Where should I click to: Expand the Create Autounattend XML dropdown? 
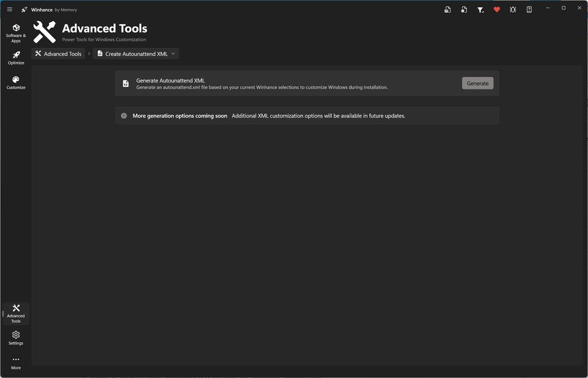pyautogui.click(x=173, y=54)
